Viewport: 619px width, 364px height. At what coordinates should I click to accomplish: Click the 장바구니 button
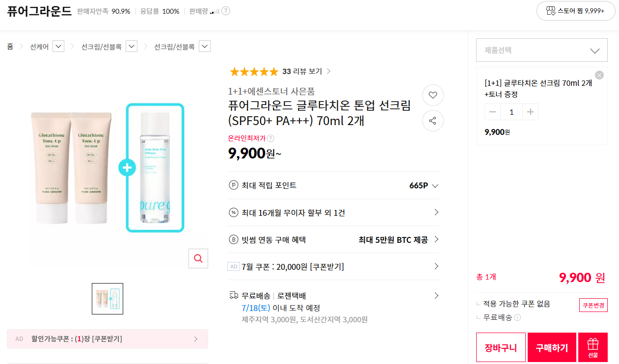[x=501, y=347]
